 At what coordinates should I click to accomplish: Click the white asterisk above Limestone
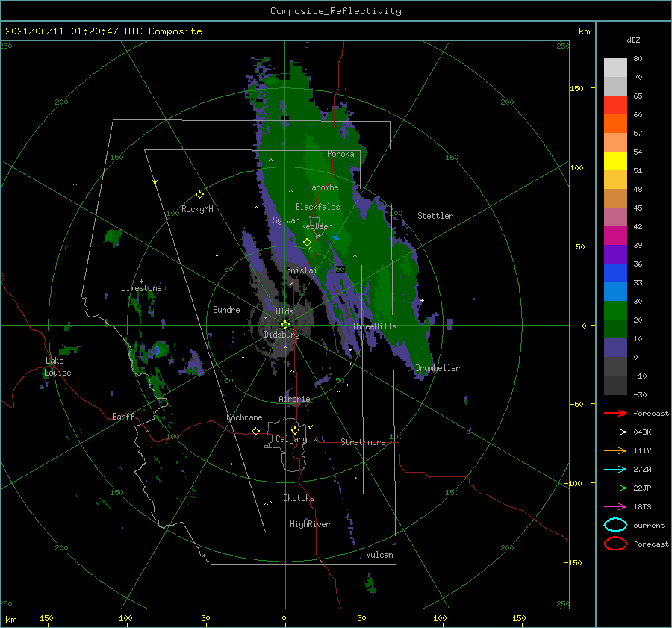pos(141,282)
